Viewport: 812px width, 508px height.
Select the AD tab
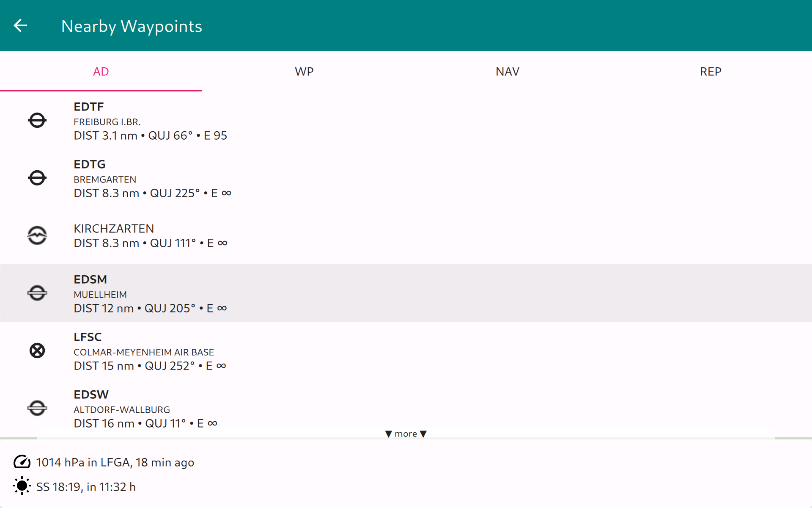[x=101, y=71]
